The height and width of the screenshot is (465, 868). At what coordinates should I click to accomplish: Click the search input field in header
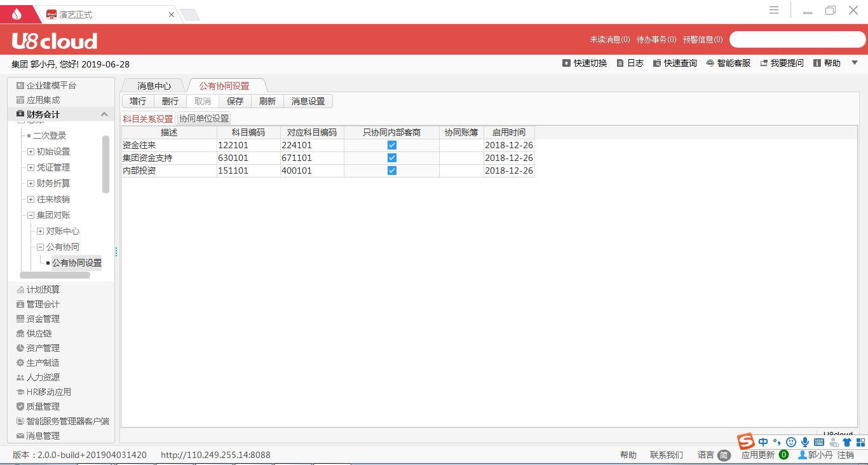[x=797, y=39]
